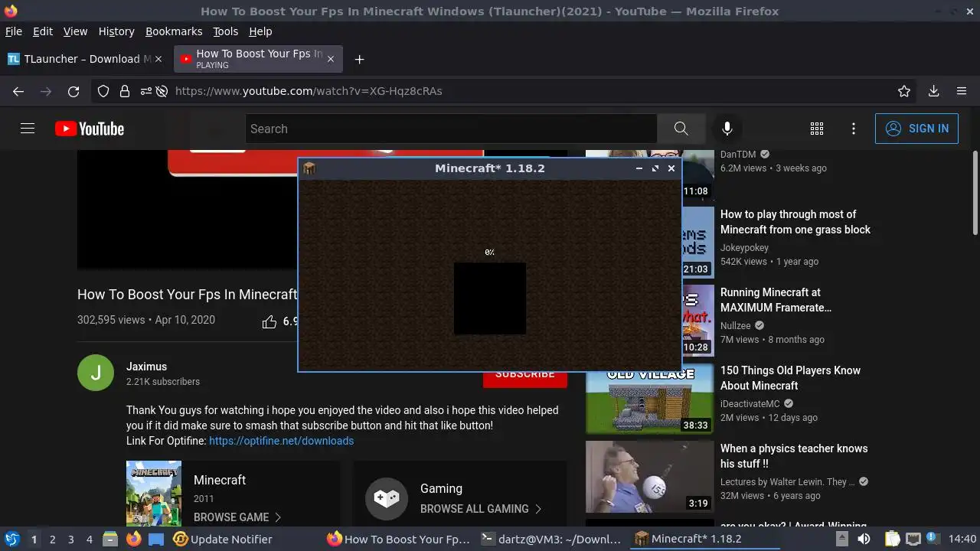Screen dimensions: 980x551
Task: Open the View menu
Action: point(75,31)
